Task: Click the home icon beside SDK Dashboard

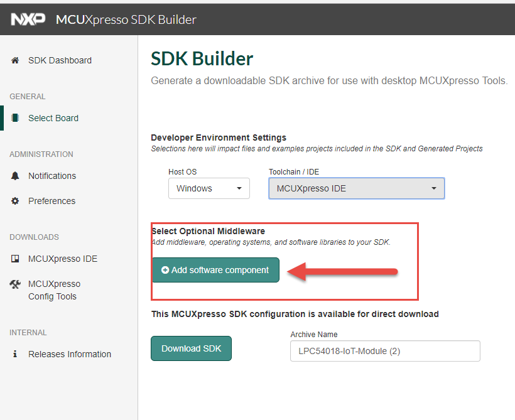Action: (15, 60)
